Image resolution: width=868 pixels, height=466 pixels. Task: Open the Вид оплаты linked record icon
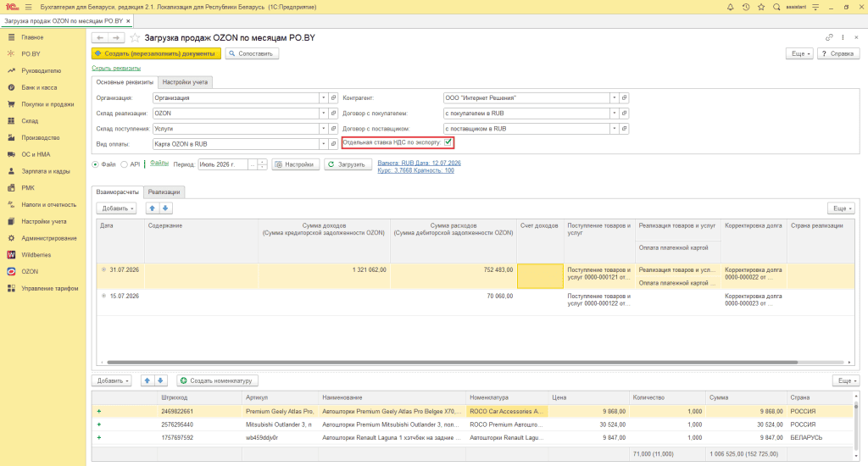point(333,144)
